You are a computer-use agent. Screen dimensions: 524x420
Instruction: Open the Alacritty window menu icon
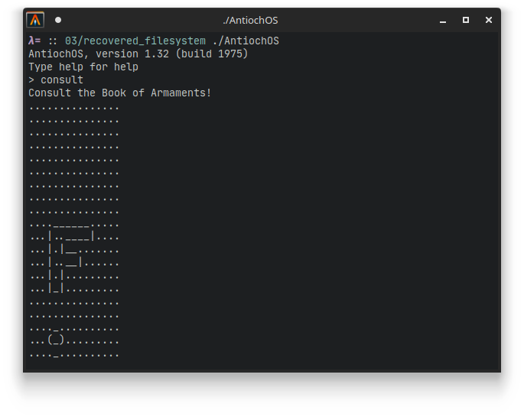pos(35,20)
